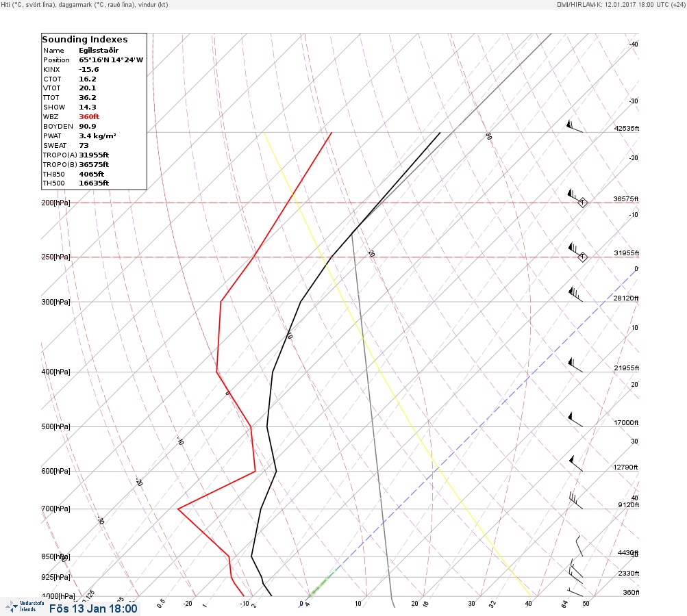Click the TROPO(B) label in indexes box
Viewport: 687px width, 616px height.
click(x=60, y=165)
